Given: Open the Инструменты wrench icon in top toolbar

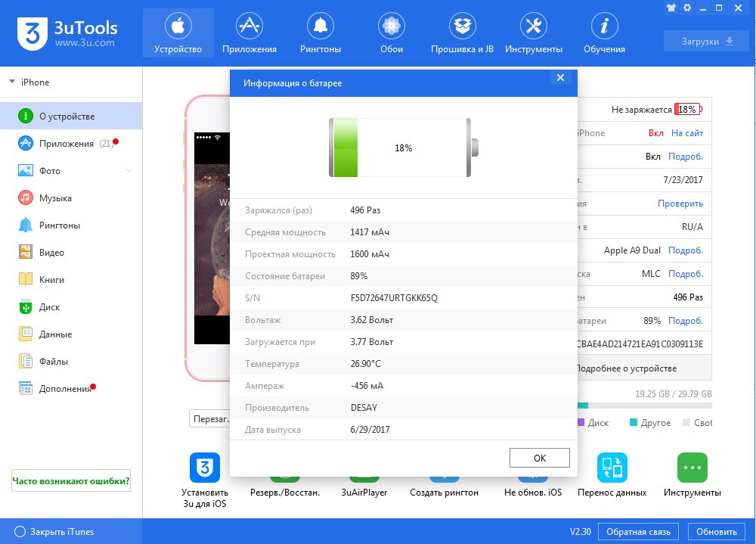Looking at the screenshot, I should click(533, 33).
